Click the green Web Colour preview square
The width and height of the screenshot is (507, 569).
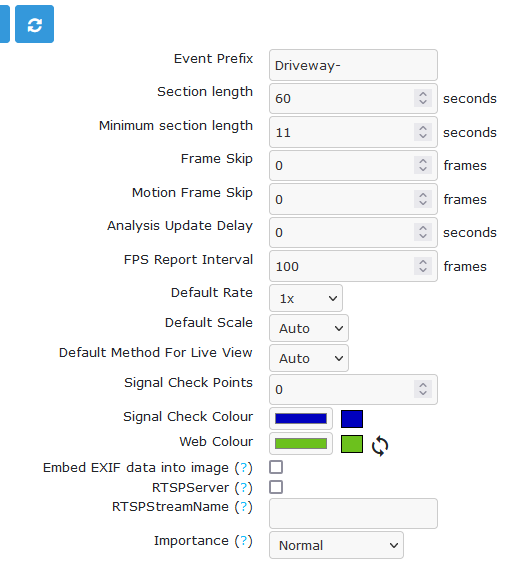(x=352, y=444)
